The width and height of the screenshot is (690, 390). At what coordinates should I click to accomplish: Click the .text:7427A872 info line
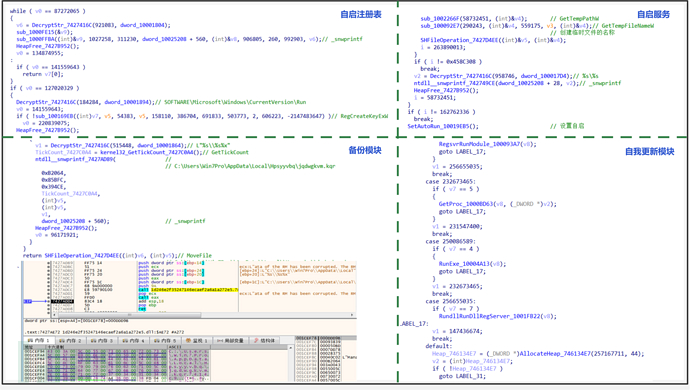click(104, 332)
